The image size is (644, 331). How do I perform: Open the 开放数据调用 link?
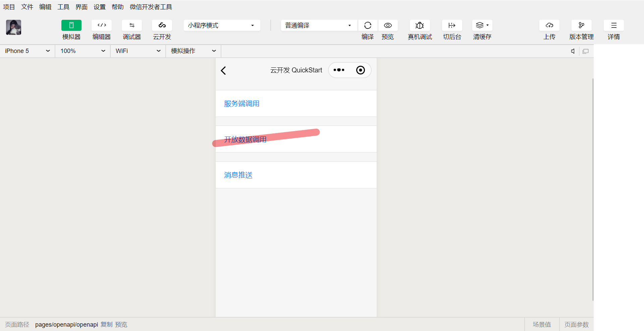(x=245, y=139)
